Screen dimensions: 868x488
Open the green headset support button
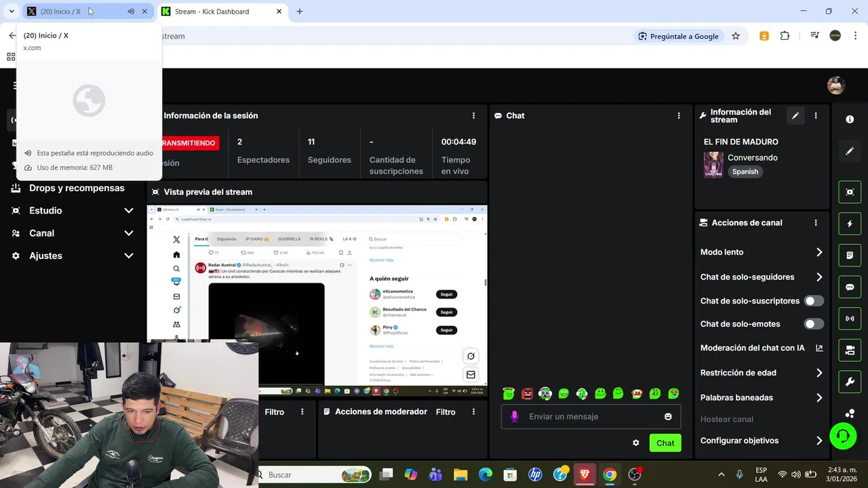click(843, 436)
